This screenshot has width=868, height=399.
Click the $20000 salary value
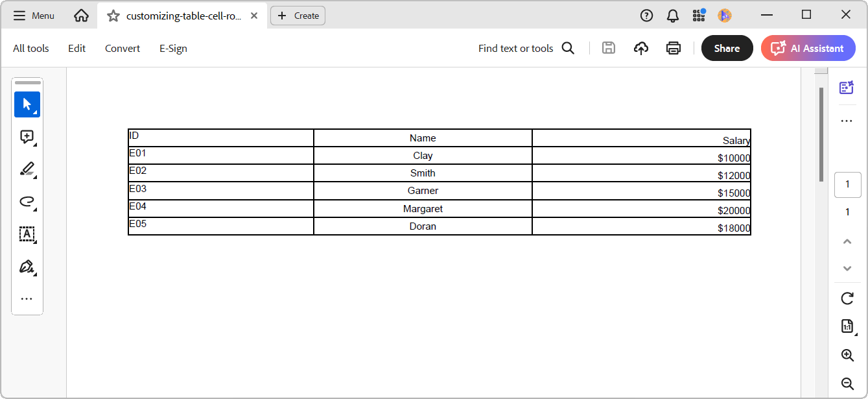point(734,211)
